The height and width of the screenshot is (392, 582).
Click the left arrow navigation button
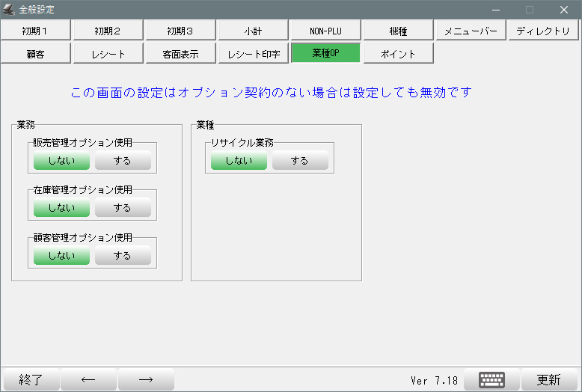tap(88, 379)
